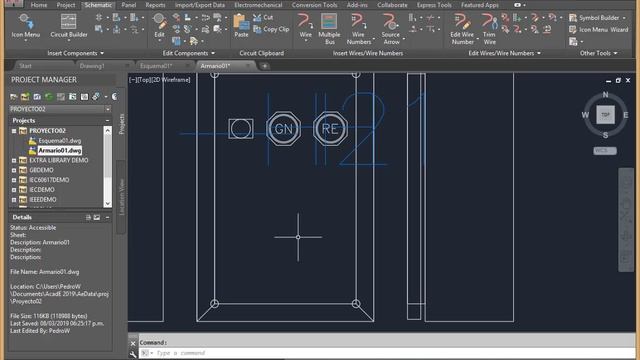Click the square push button footprint symbol
The width and height of the screenshot is (640, 360).
[241, 129]
